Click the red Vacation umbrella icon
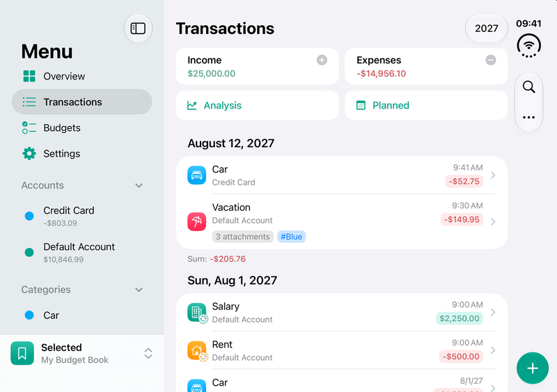The image size is (557, 392). [197, 222]
